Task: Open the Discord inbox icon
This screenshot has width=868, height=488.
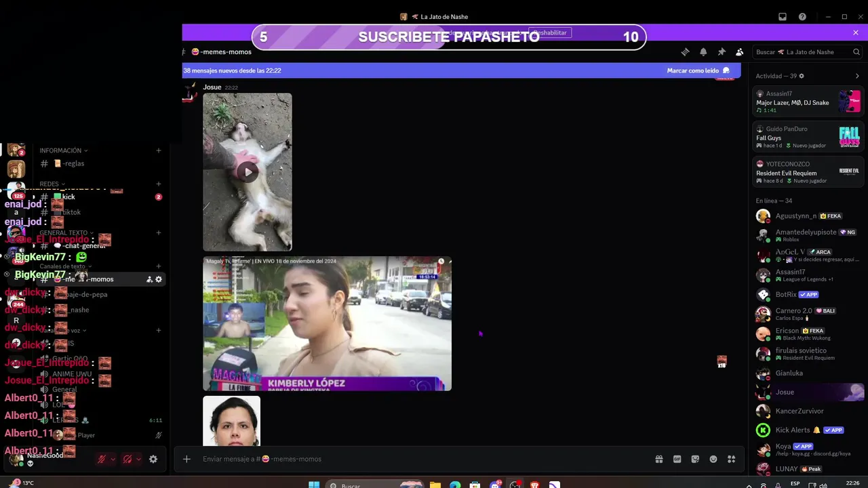Action: click(782, 17)
